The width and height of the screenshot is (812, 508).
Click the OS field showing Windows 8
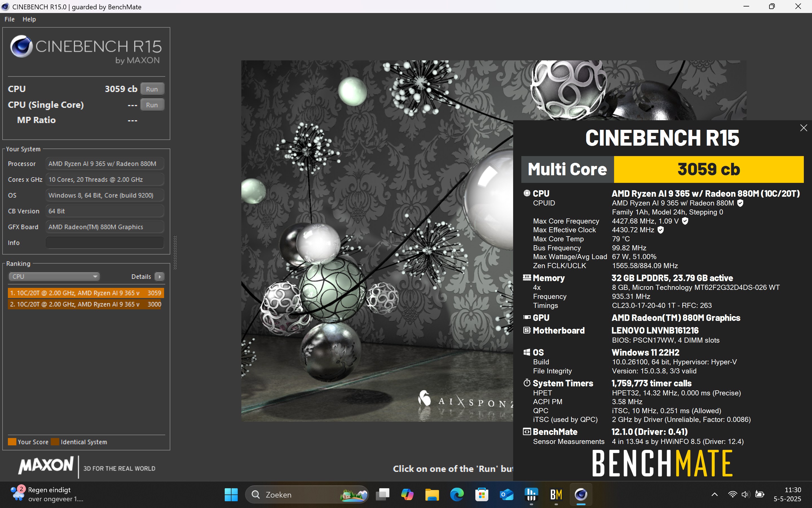(105, 195)
